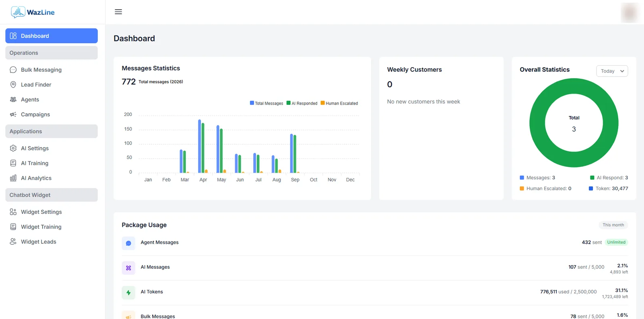Click the WazLine logo
Image resolution: width=644 pixels, height=319 pixels.
point(33,12)
